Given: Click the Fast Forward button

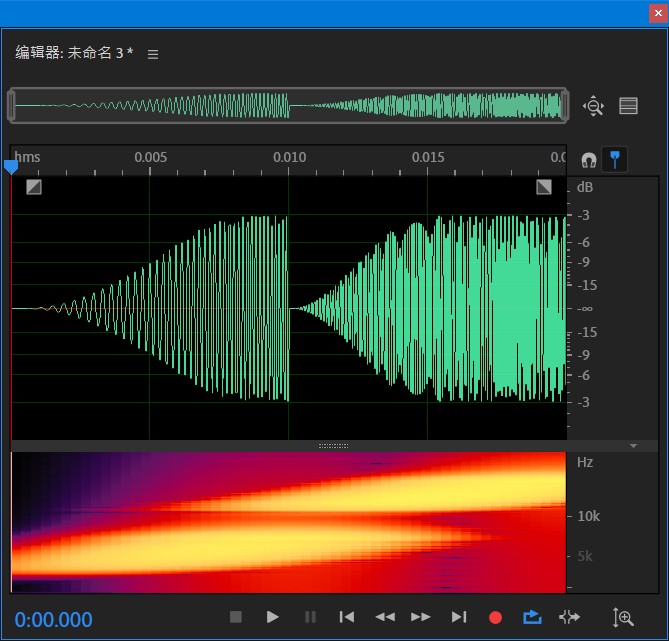Looking at the screenshot, I should click(421, 617).
